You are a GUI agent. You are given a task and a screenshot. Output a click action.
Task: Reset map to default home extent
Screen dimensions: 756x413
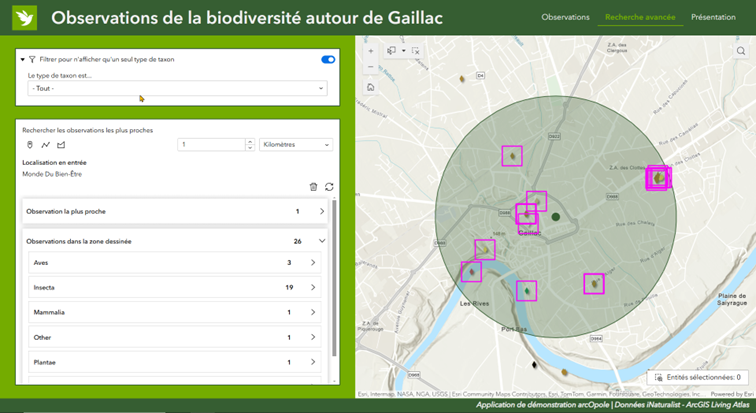click(371, 87)
